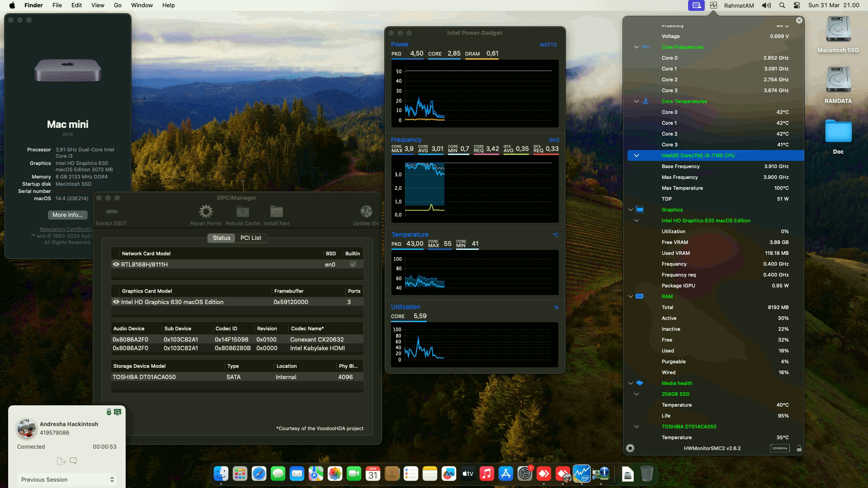Click RahmatAM user name in menu bar
Screen dimensions: 868x488
pos(739,5)
